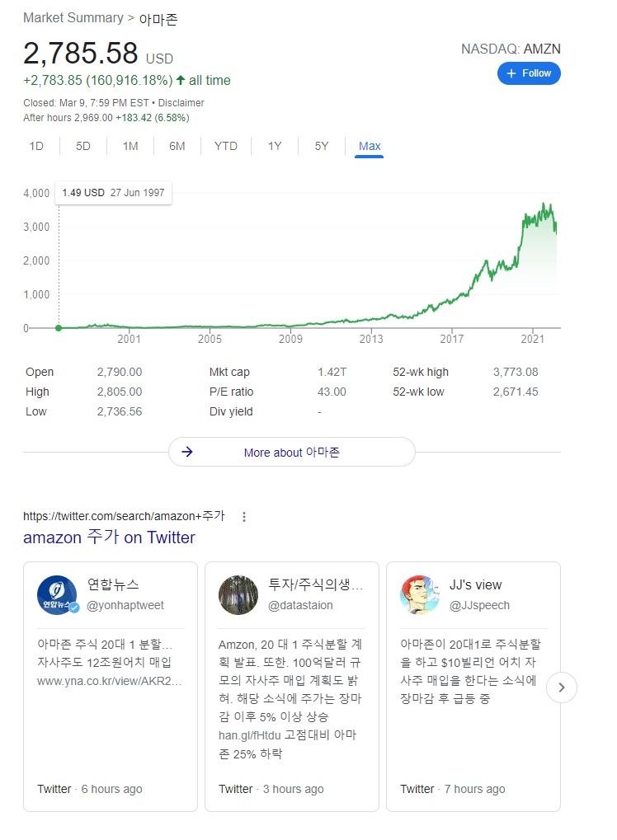Viewport: 617px width, 840px height.
Task: Switch chart to 1M range
Action: pos(130,146)
